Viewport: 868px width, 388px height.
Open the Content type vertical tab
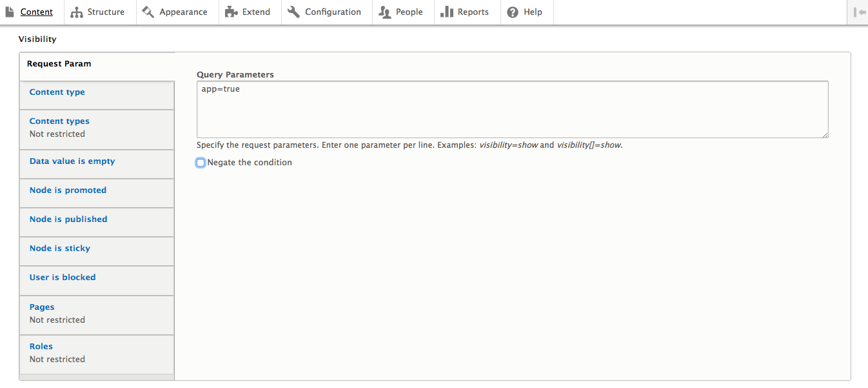(x=57, y=92)
